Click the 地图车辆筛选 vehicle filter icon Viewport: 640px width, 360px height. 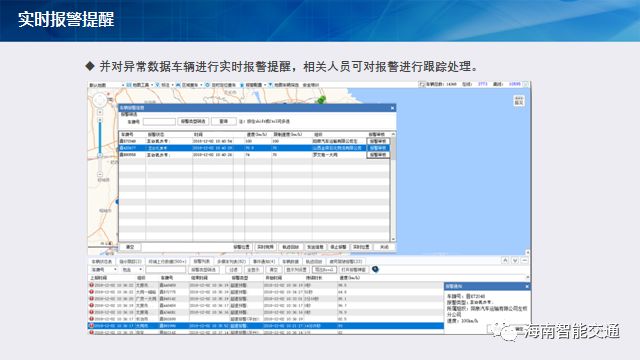coord(270,85)
